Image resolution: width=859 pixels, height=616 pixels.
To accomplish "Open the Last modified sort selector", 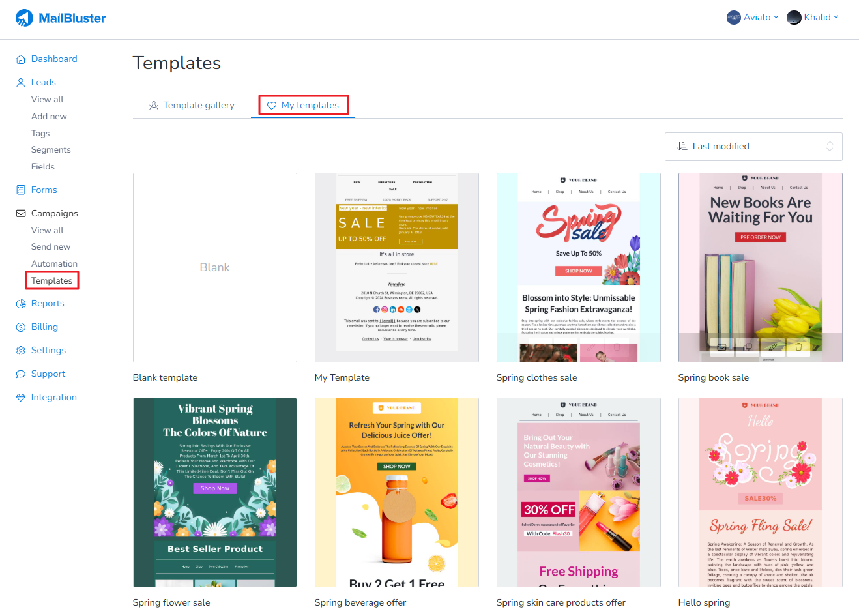I will tap(754, 146).
